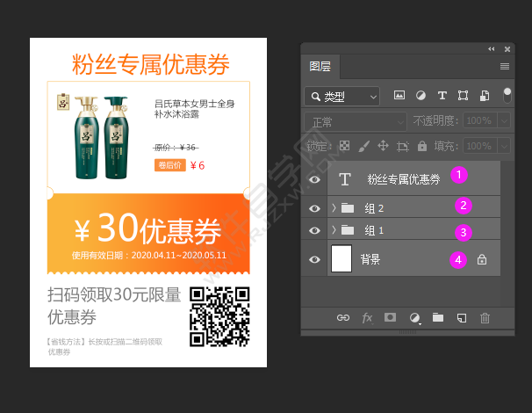This screenshot has width=532, height=413.
Task: Click the red ￥6 price text
Action: [198, 165]
